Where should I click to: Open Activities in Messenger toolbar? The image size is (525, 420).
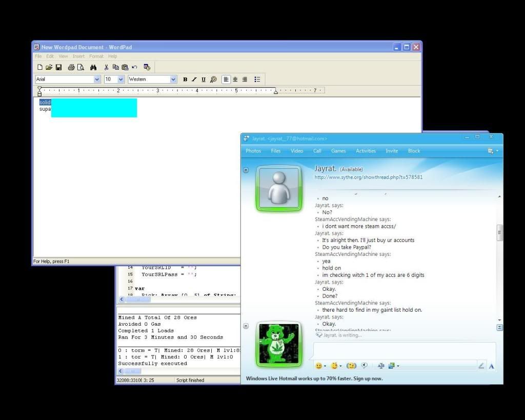366,151
